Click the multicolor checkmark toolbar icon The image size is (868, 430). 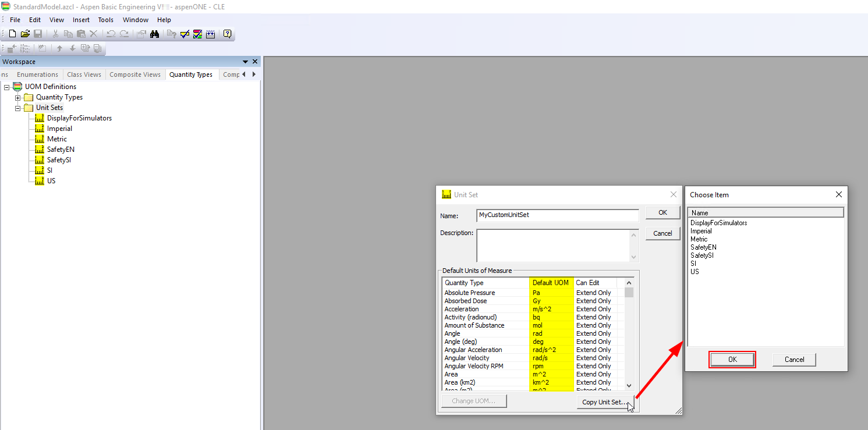pyautogui.click(x=197, y=34)
